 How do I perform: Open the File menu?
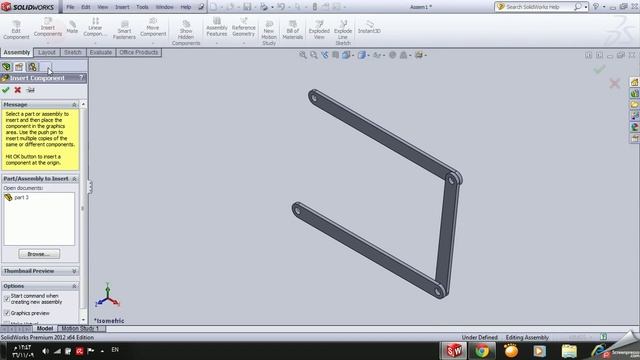(x=70, y=7)
